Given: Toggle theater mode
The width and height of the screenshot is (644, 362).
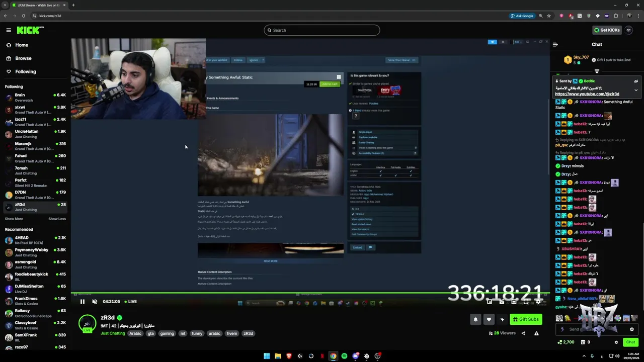Looking at the screenshot, I should [514, 302].
